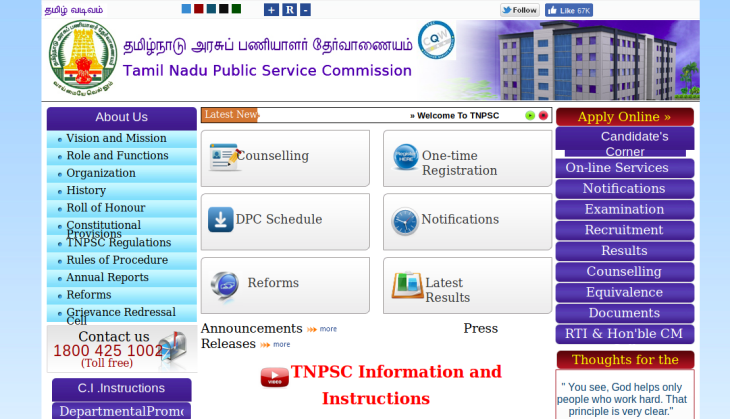This screenshot has width=730, height=419.
Task: Open Recruitment menu item
Action: coord(625,230)
